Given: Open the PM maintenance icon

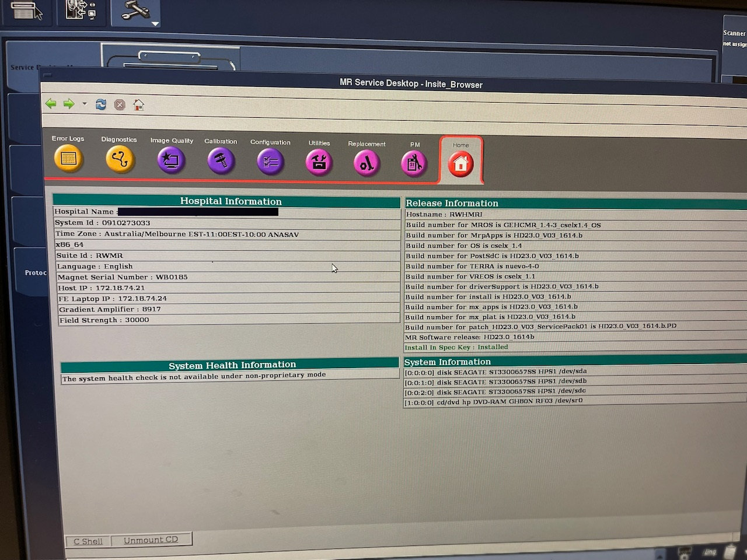Looking at the screenshot, I should [414, 164].
